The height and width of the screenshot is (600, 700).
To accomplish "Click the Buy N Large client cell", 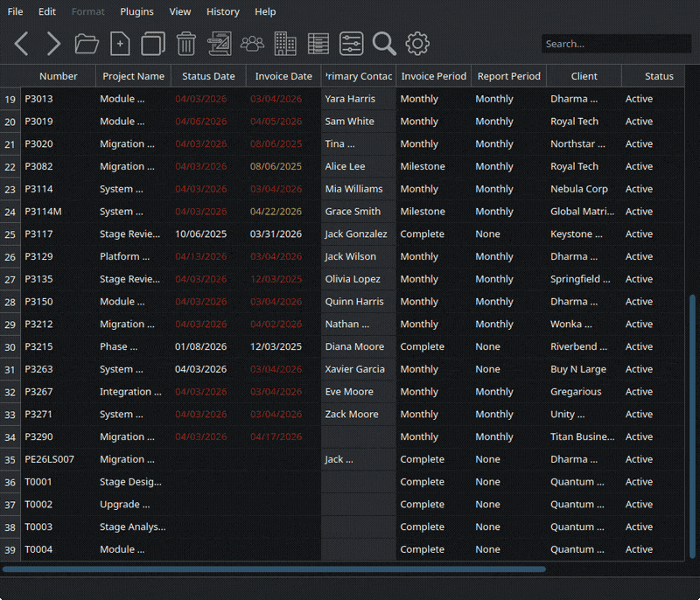I will click(x=584, y=369).
